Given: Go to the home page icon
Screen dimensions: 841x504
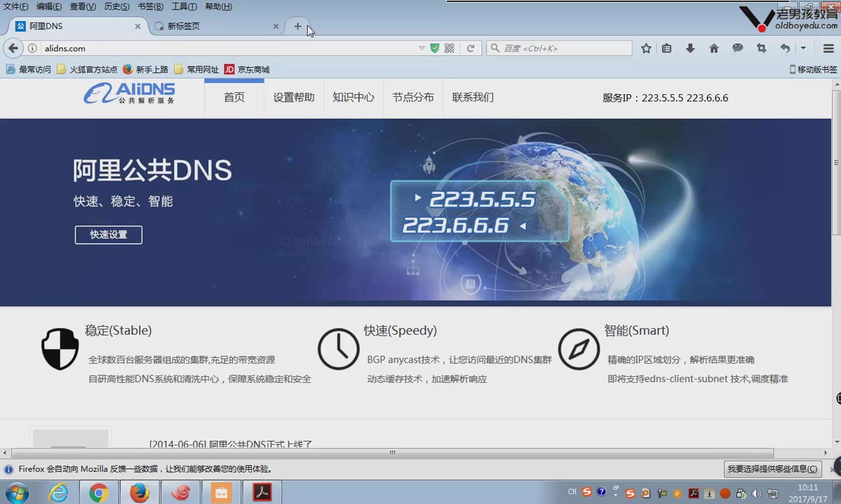Looking at the screenshot, I should pos(714,48).
